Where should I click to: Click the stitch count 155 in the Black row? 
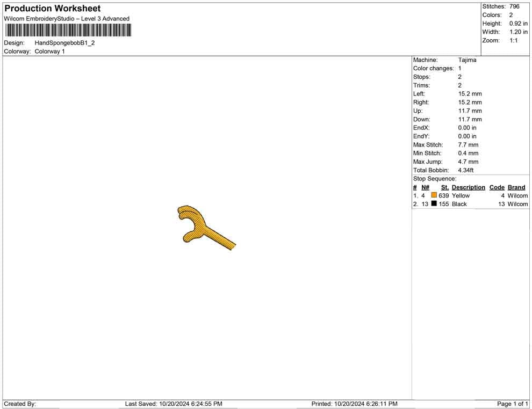443,204
